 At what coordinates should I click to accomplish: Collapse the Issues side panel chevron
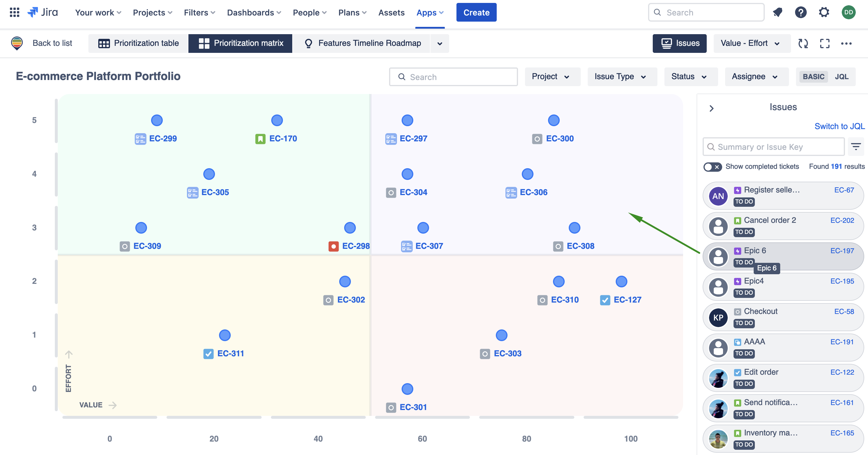tap(711, 108)
